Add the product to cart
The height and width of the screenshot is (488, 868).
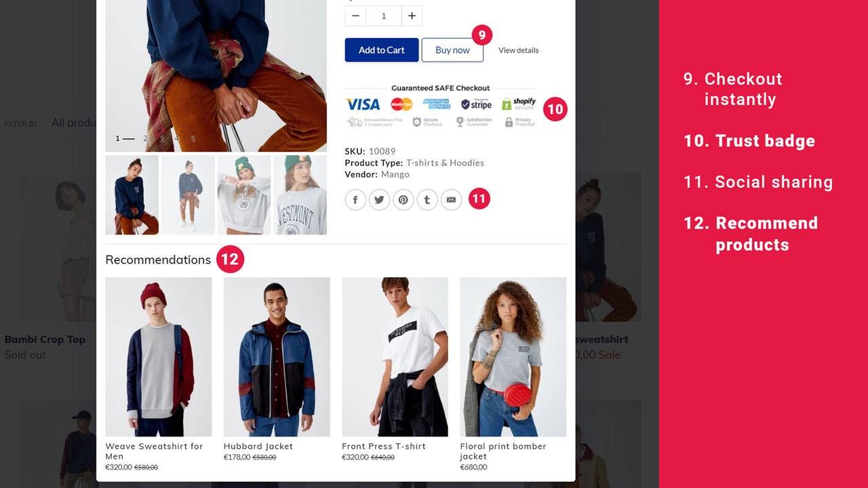click(x=382, y=50)
